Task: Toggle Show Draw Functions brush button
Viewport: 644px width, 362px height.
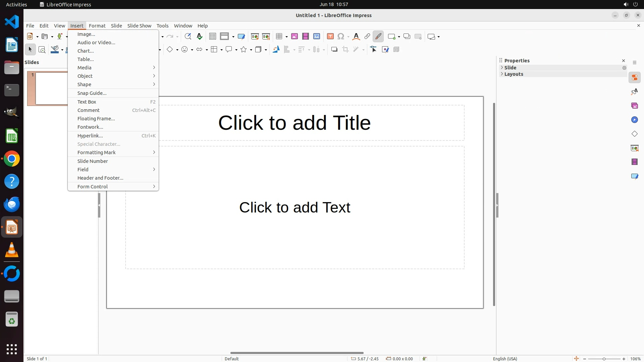Action: (378, 37)
